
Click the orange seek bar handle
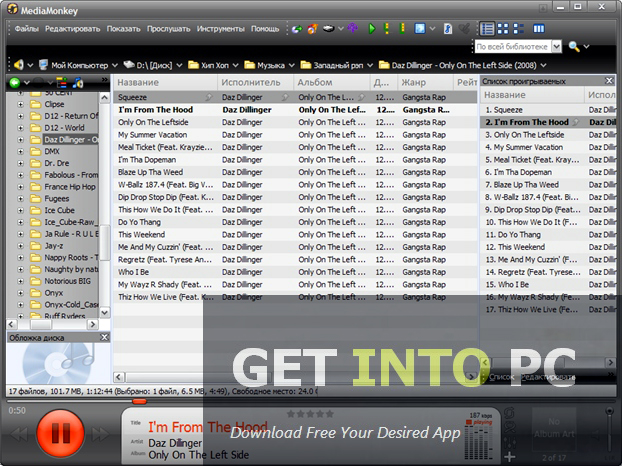coord(139,401)
